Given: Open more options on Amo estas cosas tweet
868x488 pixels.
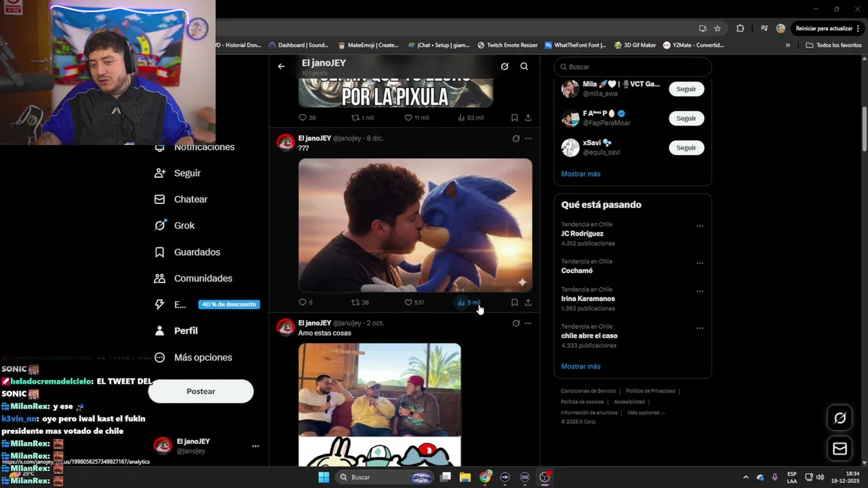Looking at the screenshot, I should pos(528,323).
